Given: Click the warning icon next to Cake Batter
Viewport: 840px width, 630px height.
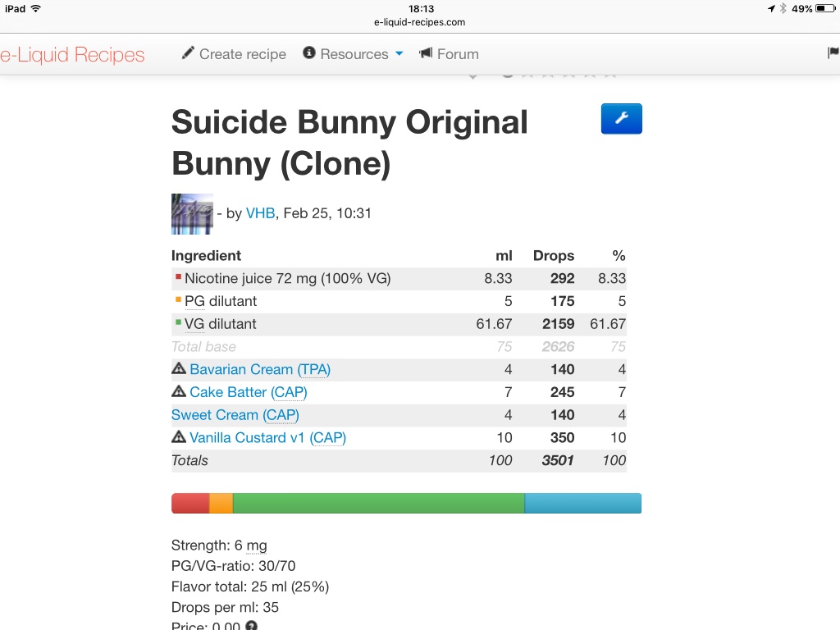Looking at the screenshot, I should point(179,392).
